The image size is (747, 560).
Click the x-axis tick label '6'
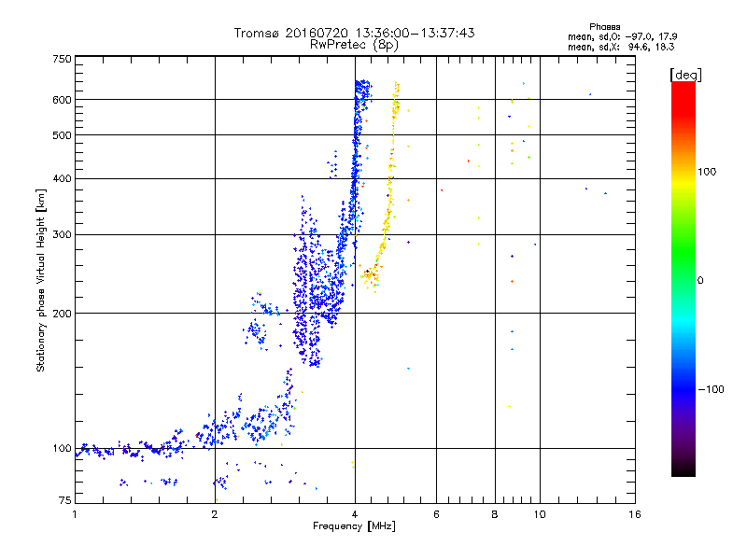tap(436, 514)
